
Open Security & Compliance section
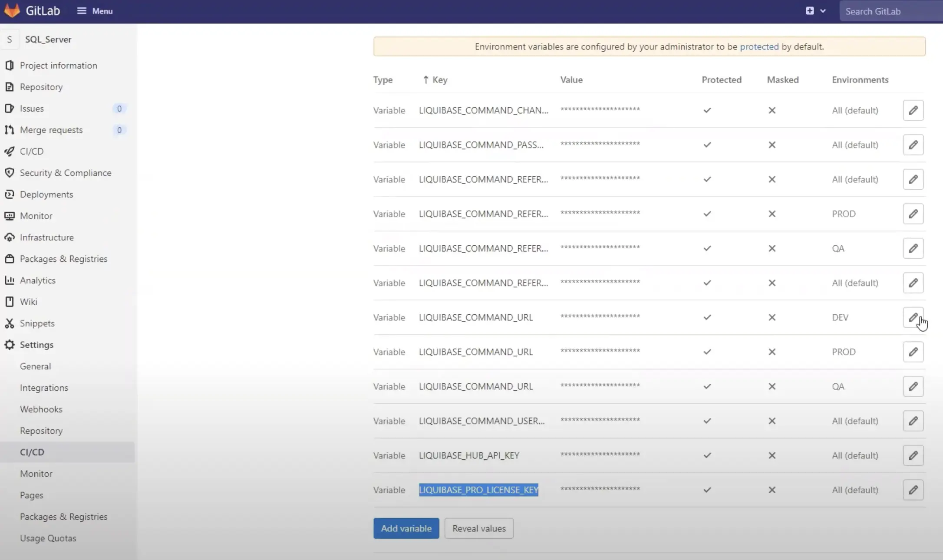click(66, 172)
